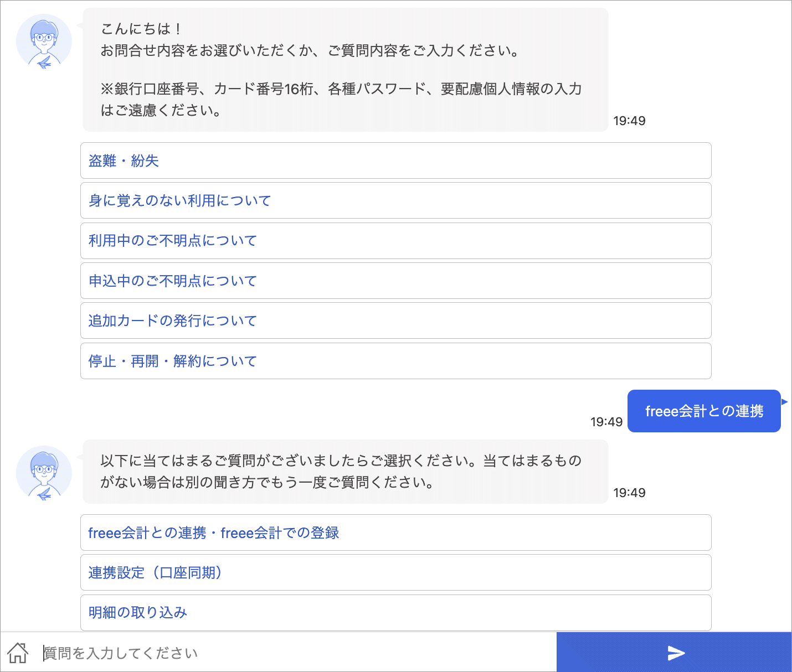Click the sent bubble freee会計との連携
Viewport: 792px width, 672px height.
pyautogui.click(x=704, y=411)
